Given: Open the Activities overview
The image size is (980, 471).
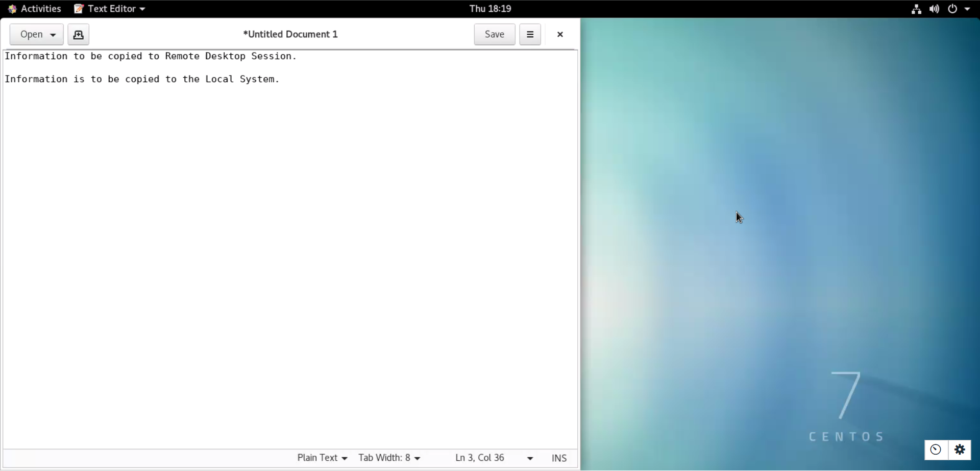Looking at the screenshot, I should coord(34,9).
